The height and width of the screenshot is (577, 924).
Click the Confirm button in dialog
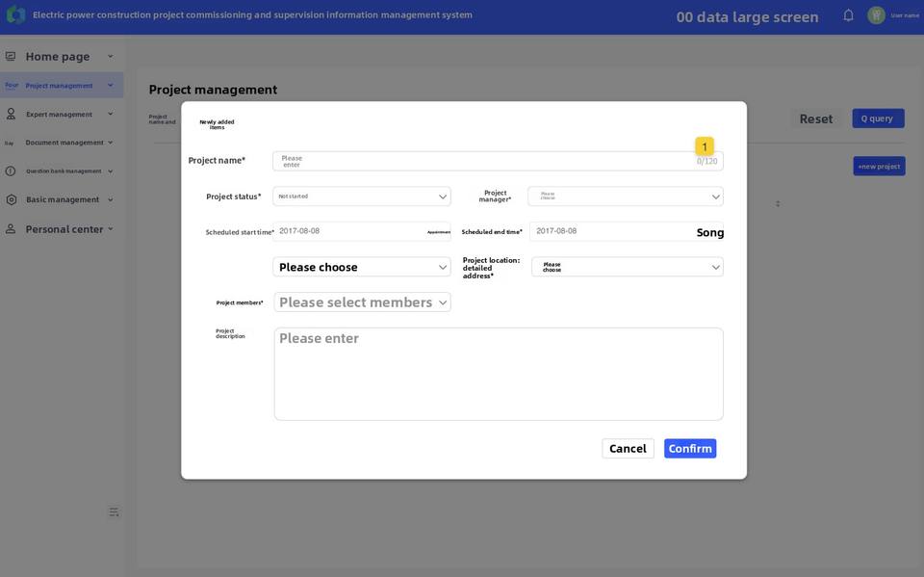coord(690,448)
